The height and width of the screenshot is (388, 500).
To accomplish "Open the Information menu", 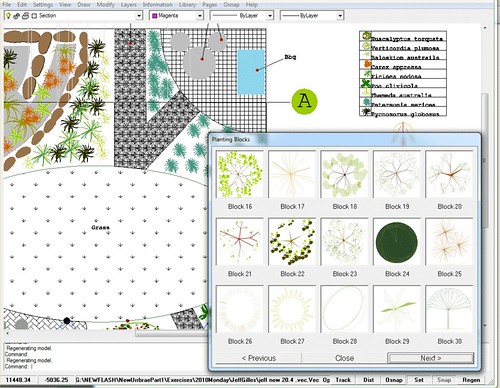I will coord(158,5).
